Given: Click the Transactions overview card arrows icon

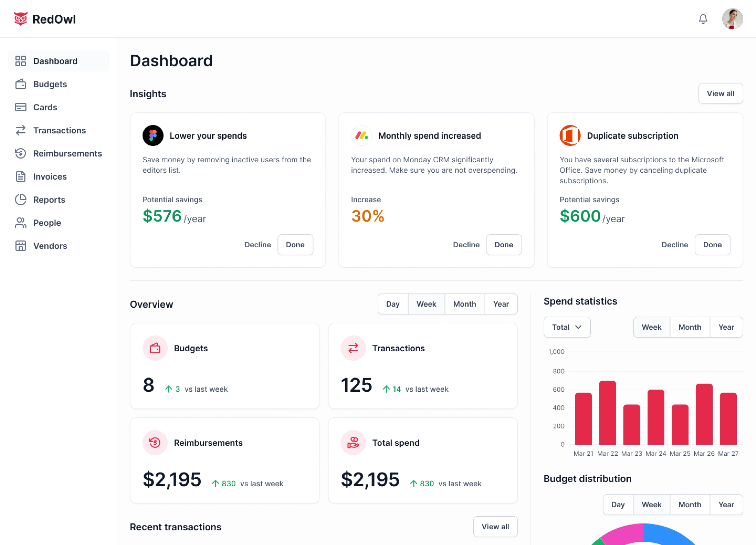Looking at the screenshot, I should 353,348.
